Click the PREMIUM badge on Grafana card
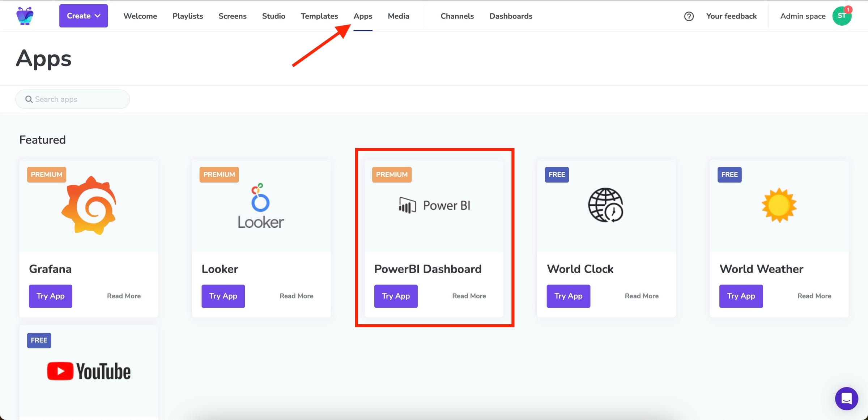The image size is (868, 420). pyautogui.click(x=47, y=175)
